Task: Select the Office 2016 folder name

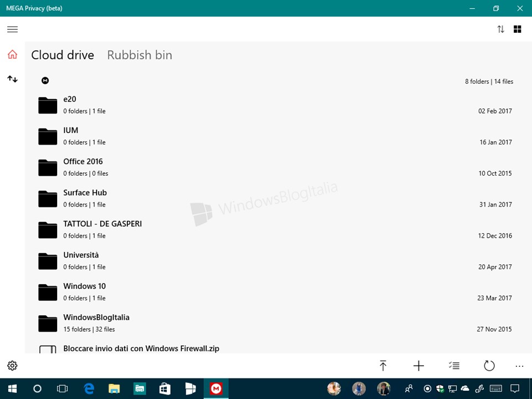Action: click(83, 161)
